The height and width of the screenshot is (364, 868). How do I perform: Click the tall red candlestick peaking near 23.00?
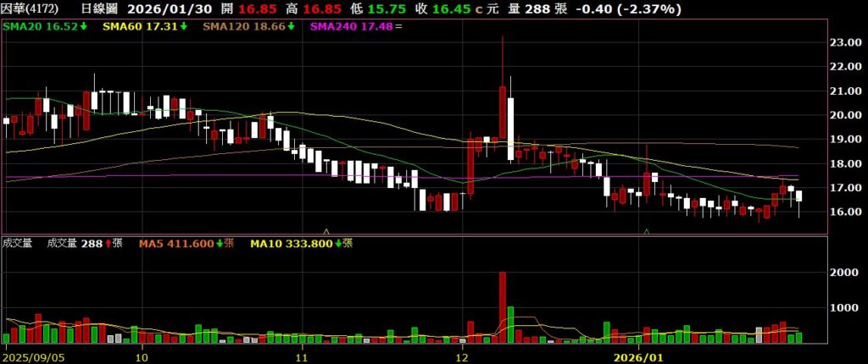point(503,112)
